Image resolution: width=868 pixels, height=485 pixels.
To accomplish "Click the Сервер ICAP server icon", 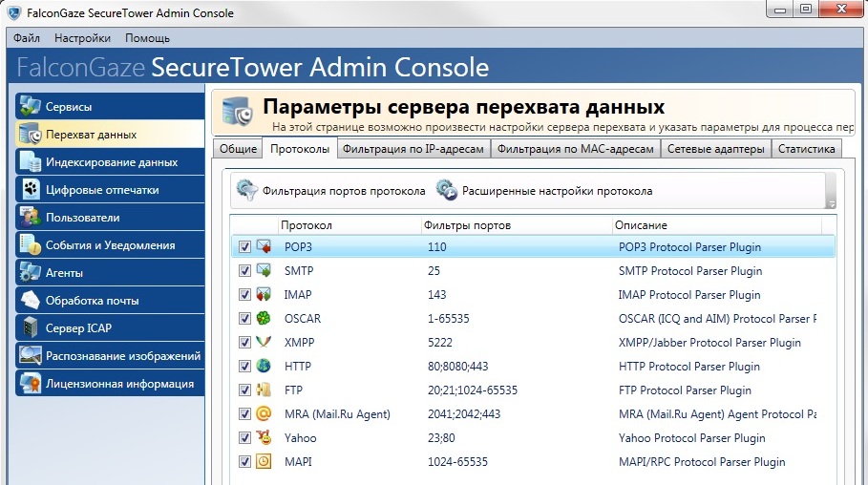I will (x=30, y=327).
